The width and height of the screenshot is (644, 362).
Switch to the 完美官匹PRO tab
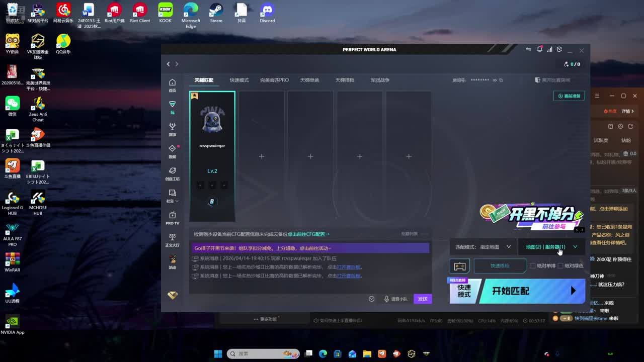274,80
